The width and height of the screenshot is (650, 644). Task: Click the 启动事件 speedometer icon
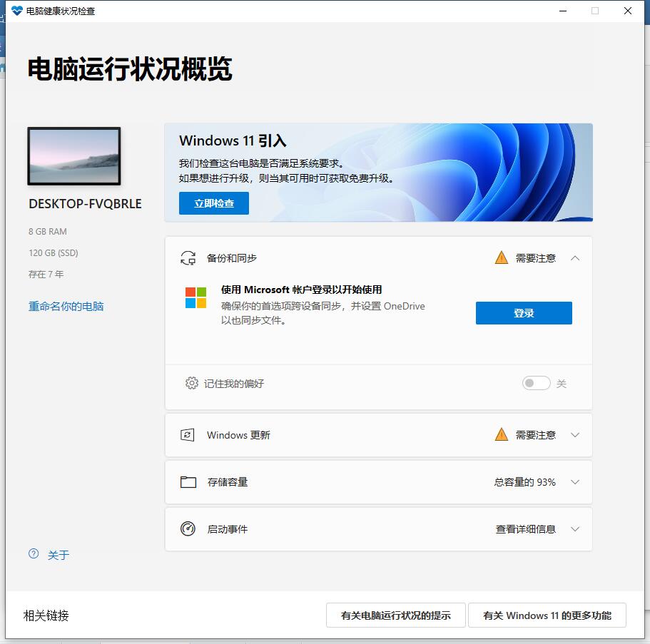(188, 528)
